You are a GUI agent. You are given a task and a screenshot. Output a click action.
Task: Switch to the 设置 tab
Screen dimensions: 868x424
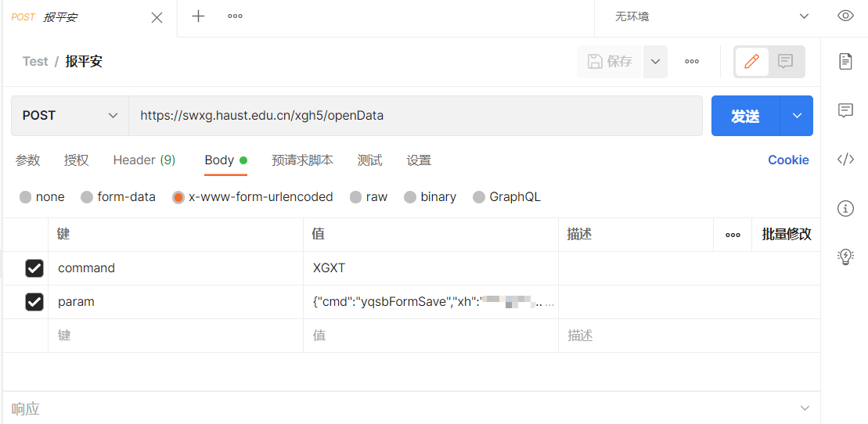point(419,160)
